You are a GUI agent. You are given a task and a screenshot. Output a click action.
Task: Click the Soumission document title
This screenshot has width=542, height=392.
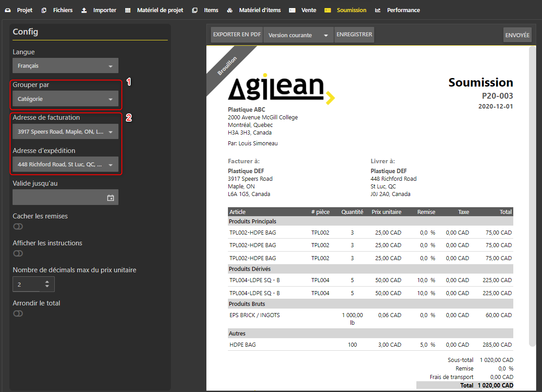[481, 83]
